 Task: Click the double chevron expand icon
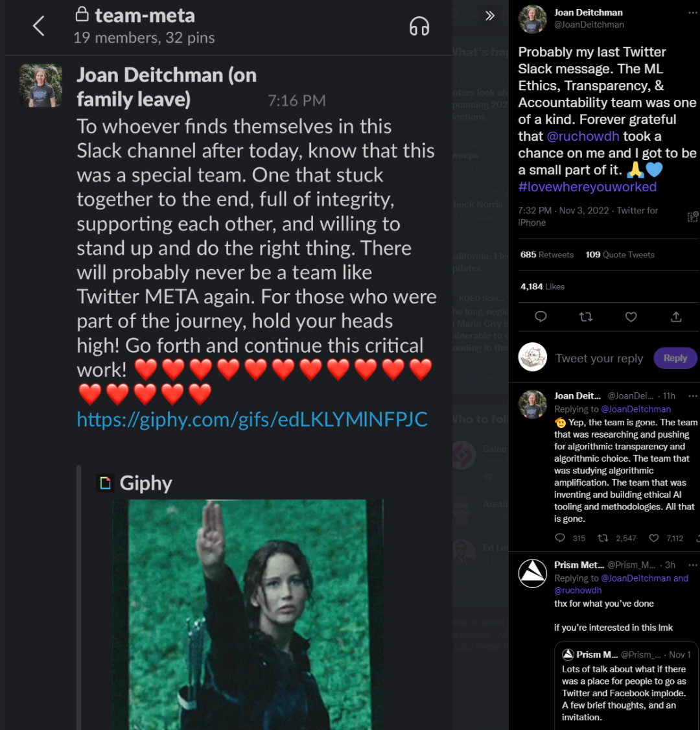[489, 16]
